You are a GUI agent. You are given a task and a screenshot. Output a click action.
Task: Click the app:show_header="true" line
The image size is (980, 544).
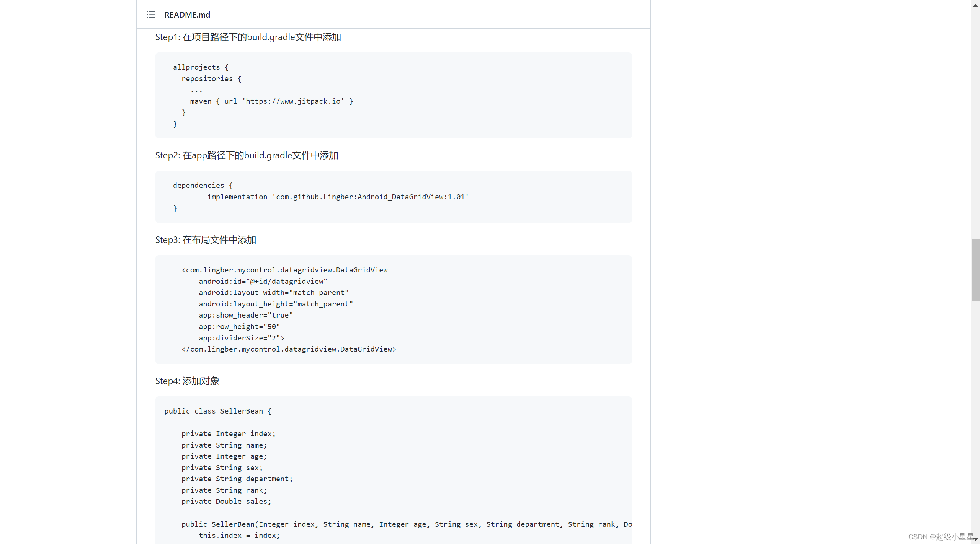(x=246, y=315)
